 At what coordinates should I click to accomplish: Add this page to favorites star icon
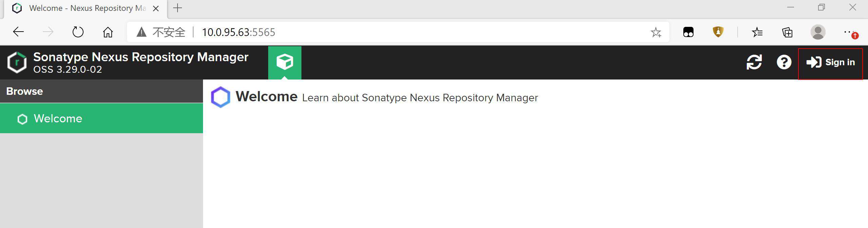(x=656, y=32)
